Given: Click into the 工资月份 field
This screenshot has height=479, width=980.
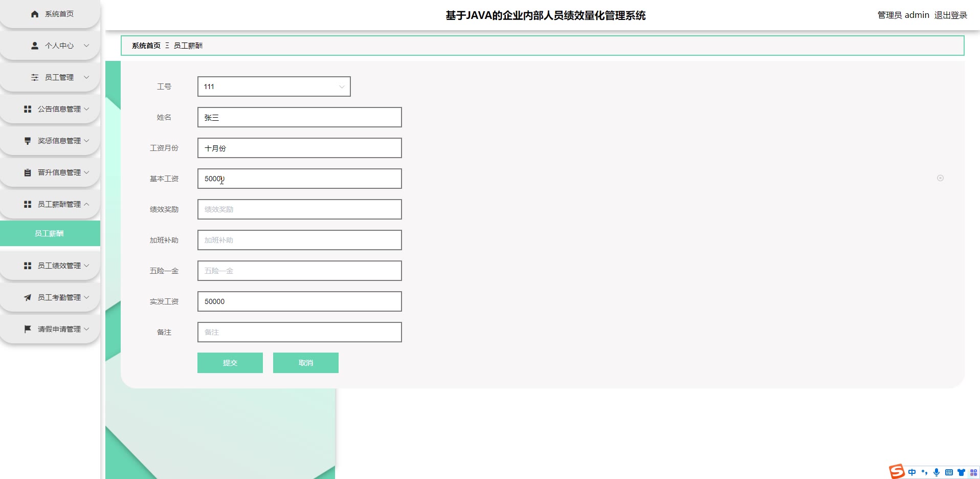Looking at the screenshot, I should [x=300, y=148].
